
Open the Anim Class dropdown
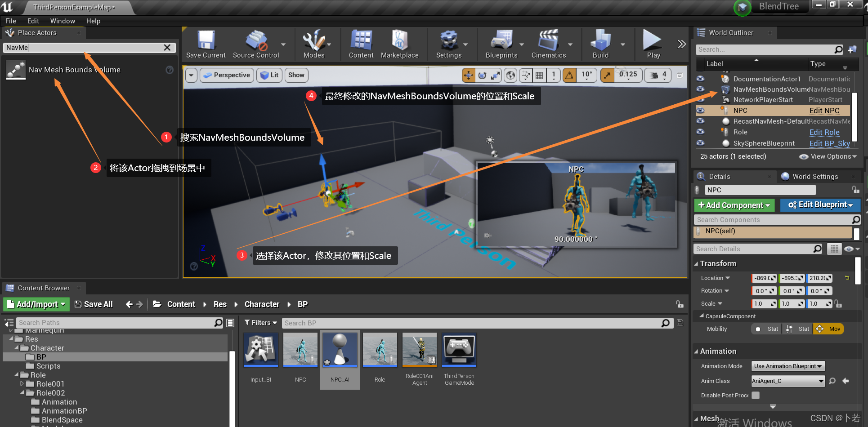(788, 381)
